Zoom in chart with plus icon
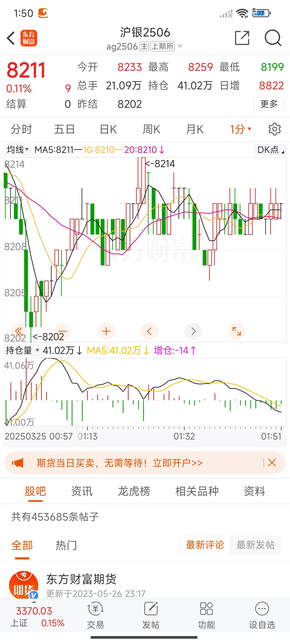The height and width of the screenshot is (644, 290). (106, 331)
